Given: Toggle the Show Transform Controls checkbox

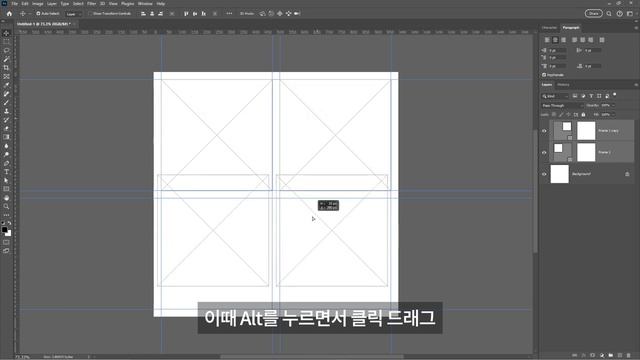Looking at the screenshot, I should pos(91,13).
